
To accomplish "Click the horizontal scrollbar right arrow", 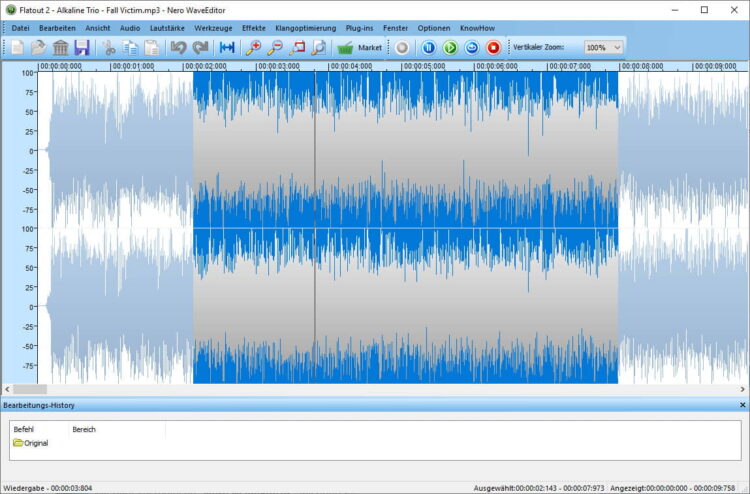I will [x=742, y=389].
